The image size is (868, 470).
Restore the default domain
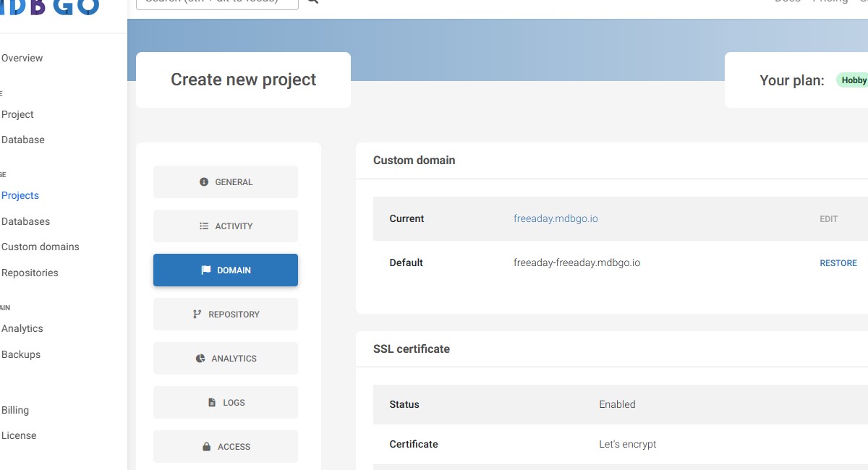pyautogui.click(x=838, y=263)
